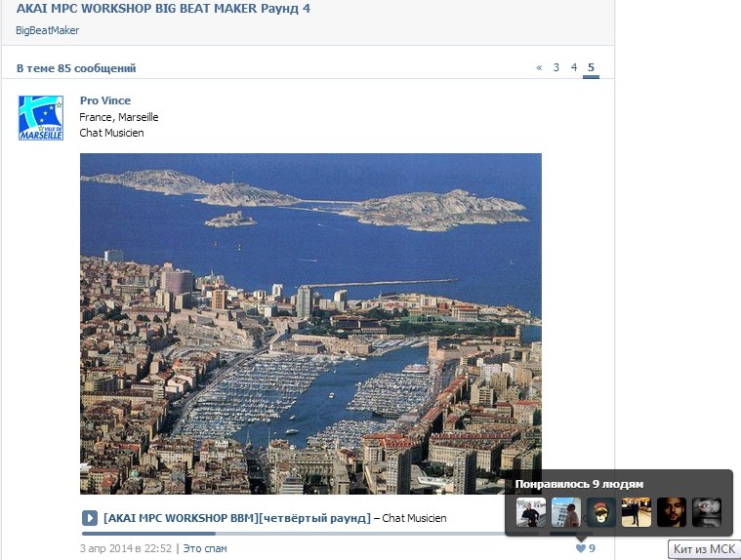Report post with Это спам
The image size is (741, 560).
[x=205, y=548]
